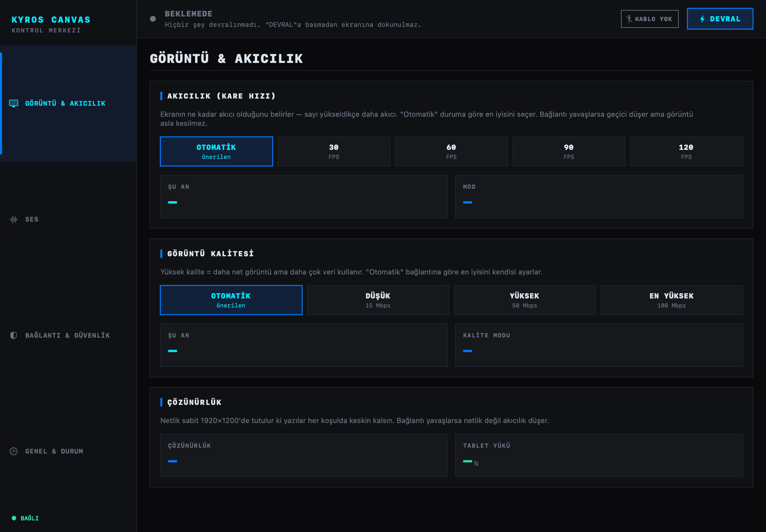The width and height of the screenshot is (766, 532).
Task: Click the GÖRÜNTÜ KALİTESİ heading
Action: point(210,254)
